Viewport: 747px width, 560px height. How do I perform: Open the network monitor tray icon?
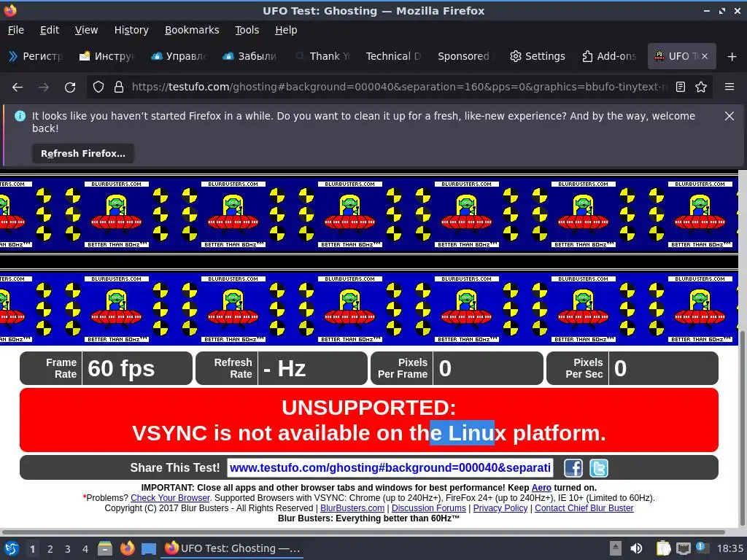[683, 548]
